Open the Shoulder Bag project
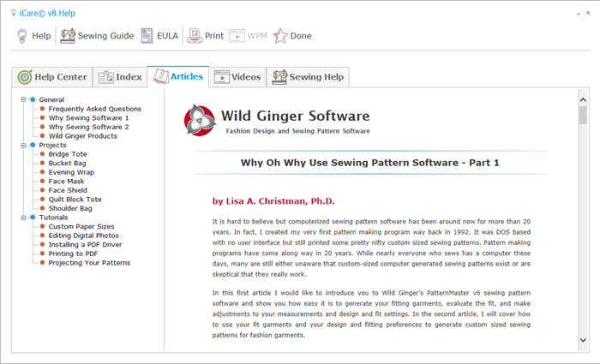Screen dimensions: 600x364 tap(70, 208)
